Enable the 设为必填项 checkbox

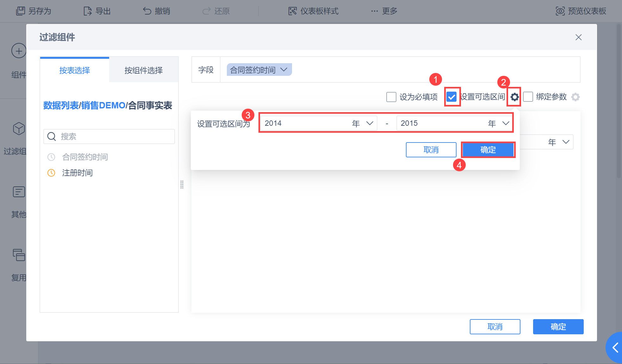point(391,97)
